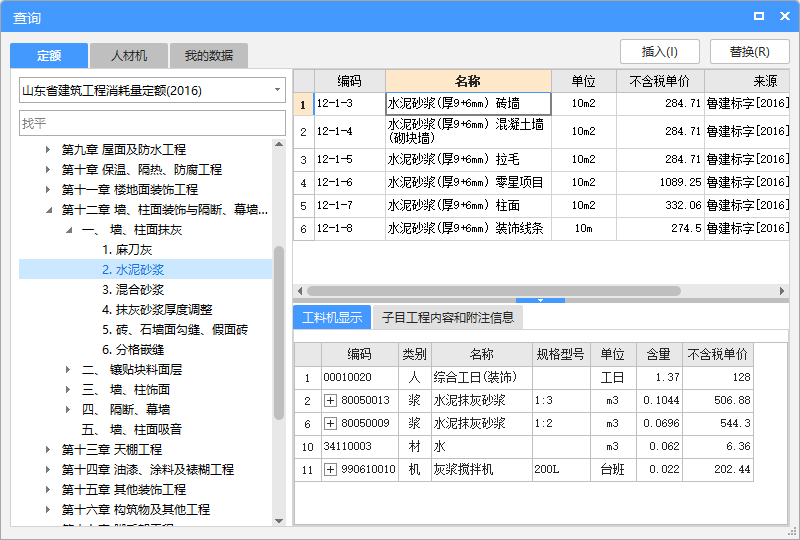Expand 第十章 保温、隔热、防腐工程 node
The height and width of the screenshot is (540, 800).
pos(48,169)
